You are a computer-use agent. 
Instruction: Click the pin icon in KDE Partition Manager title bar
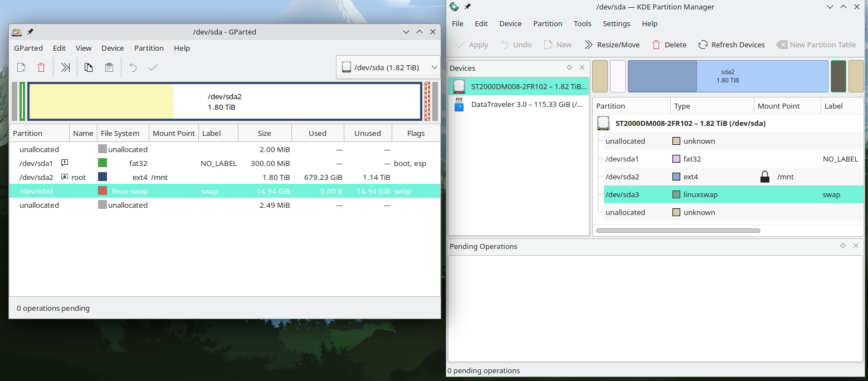tap(467, 7)
